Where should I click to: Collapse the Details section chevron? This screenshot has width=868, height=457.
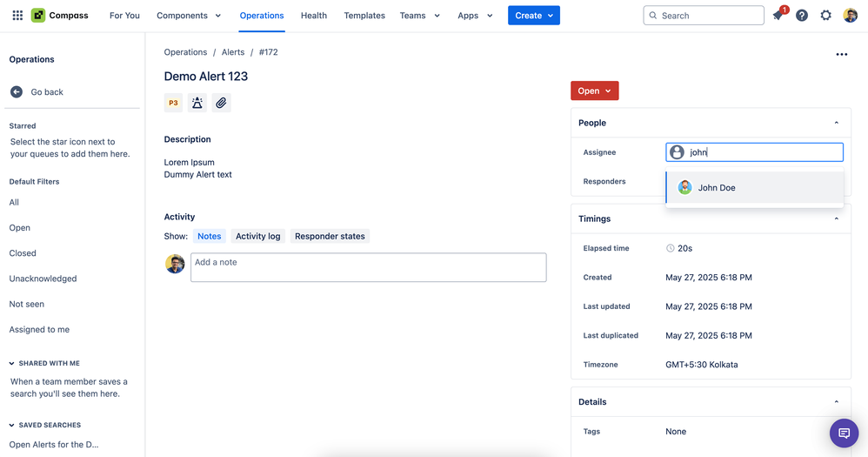point(837,402)
